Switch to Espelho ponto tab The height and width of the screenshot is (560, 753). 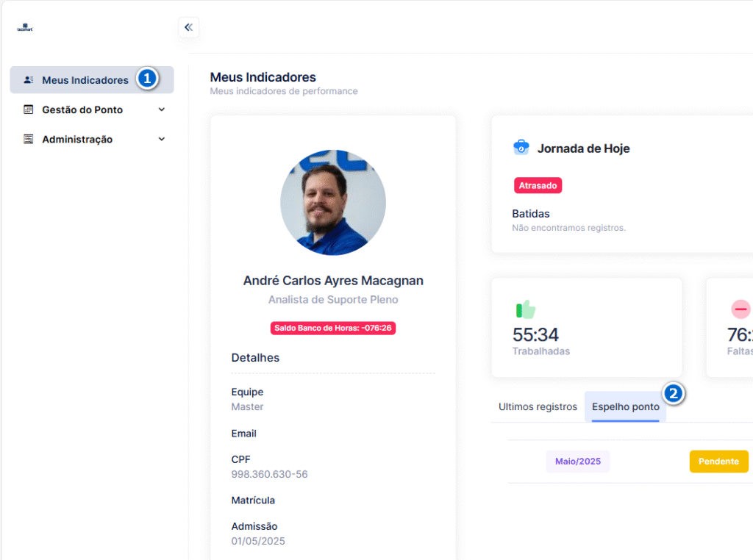625,407
